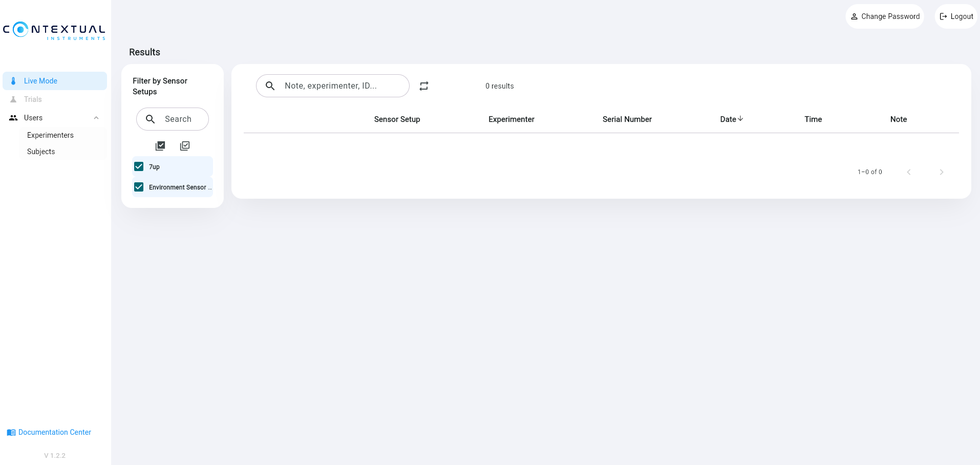
Task: Click the Logout button
Action: [x=956, y=16]
